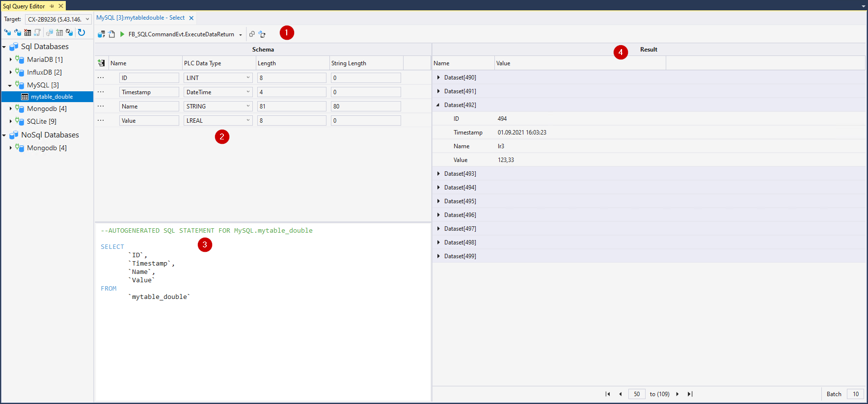Screen dimensions: 868x404
Task: Open the ID row options ellipsis
Action: pos(101,78)
